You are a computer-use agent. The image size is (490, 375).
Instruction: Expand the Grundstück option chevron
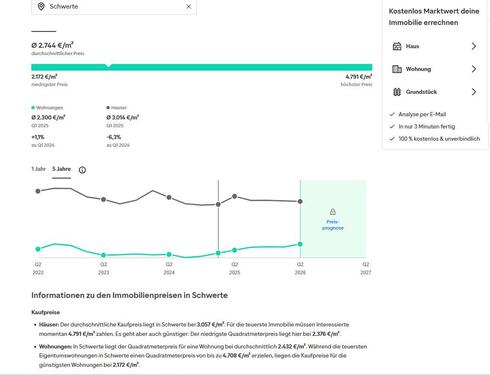pyautogui.click(x=474, y=92)
